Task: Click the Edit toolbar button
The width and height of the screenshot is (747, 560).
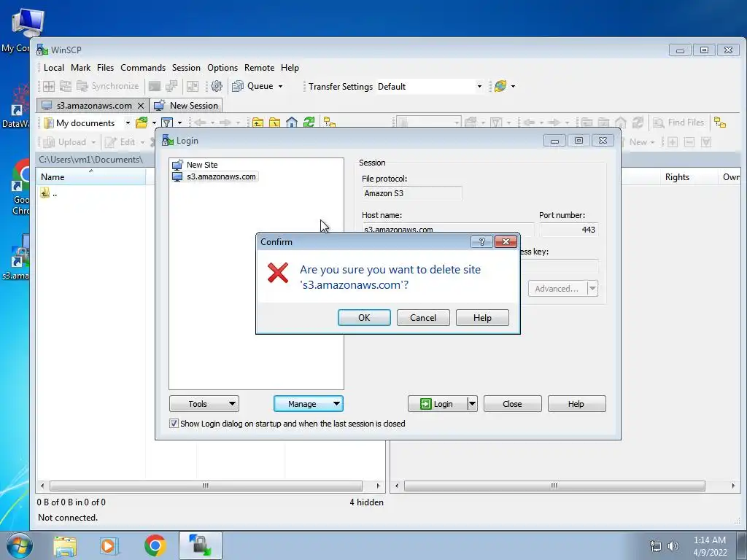Action: [x=120, y=142]
